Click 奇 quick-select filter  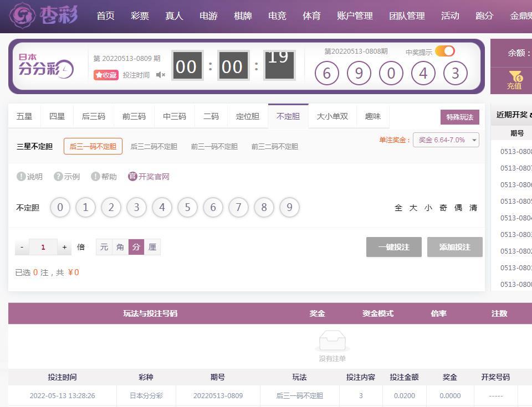click(443, 208)
